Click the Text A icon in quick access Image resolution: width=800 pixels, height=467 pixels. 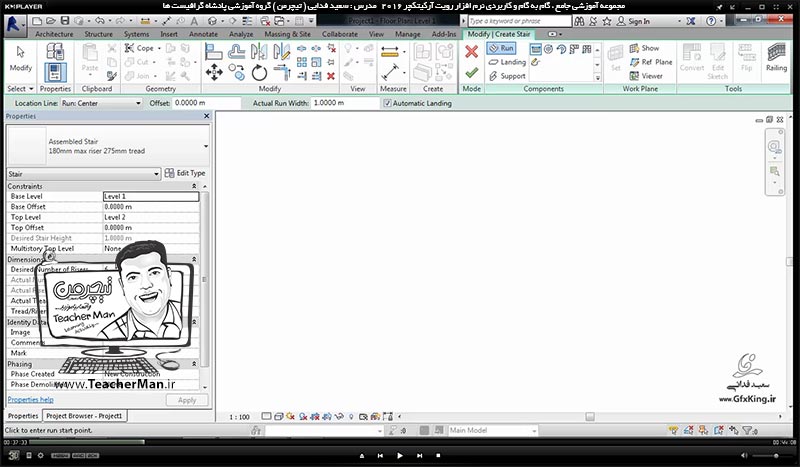coord(194,21)
